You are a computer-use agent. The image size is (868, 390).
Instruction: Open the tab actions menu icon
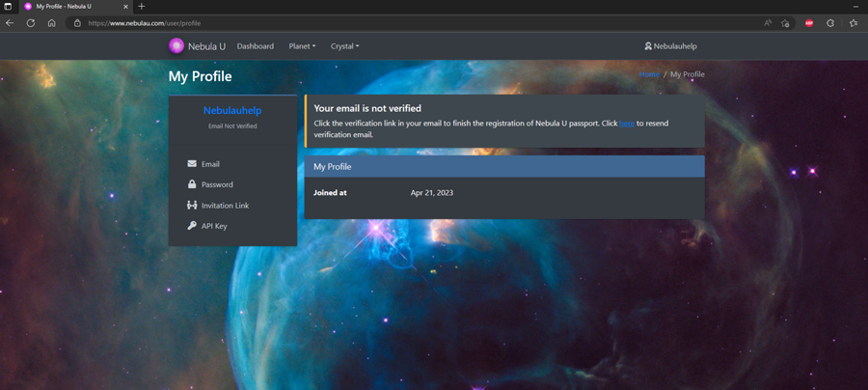point(8,7)
